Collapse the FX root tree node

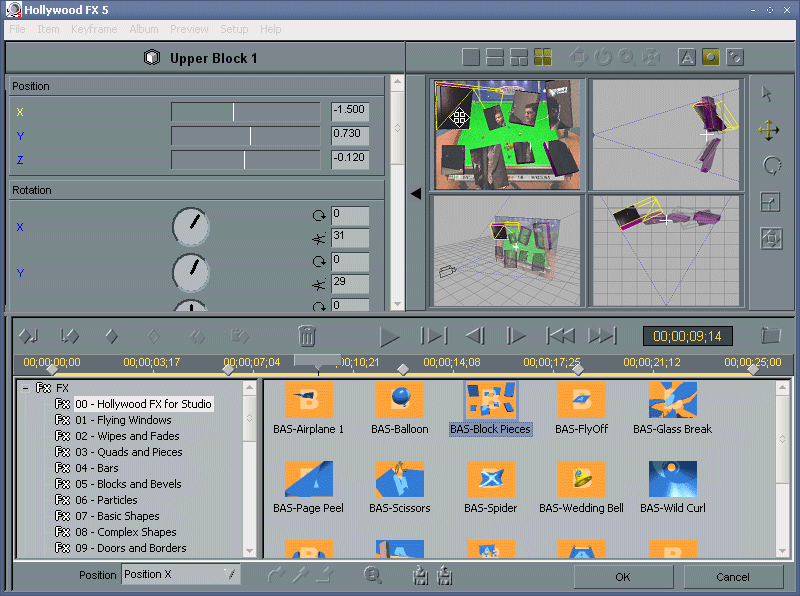pos(25,388)
